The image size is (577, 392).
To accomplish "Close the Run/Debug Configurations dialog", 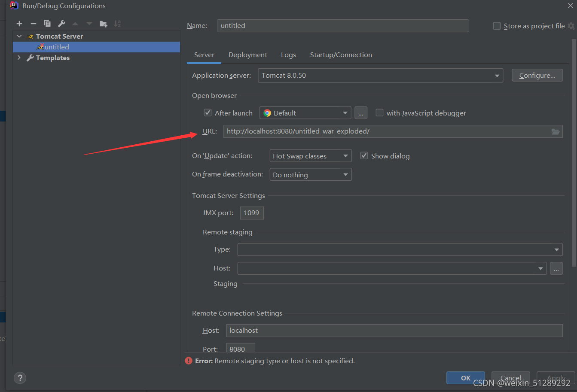I will coord(571,6).
